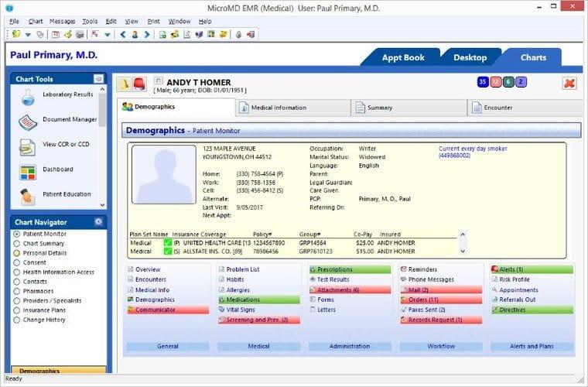Click the yellow bell alert icon by the patient name
Viewport: 588px width, 387px height.
pos(124,84)
